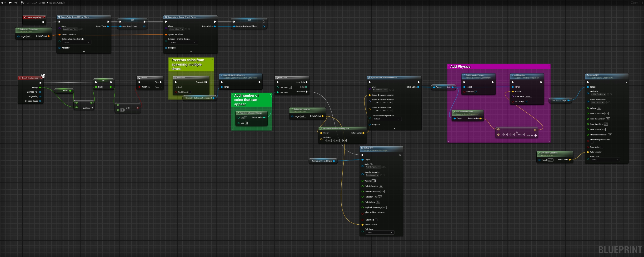Browse to class asset on first SpawnActor node

[x=83, y=29]
